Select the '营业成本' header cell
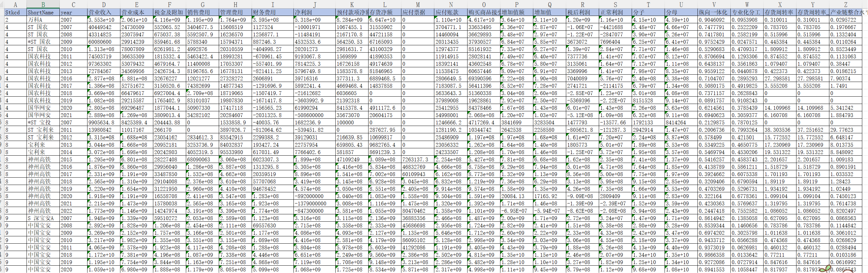This screenshot has height=273, width=868. pyautogui.click(x=136, y=12)
